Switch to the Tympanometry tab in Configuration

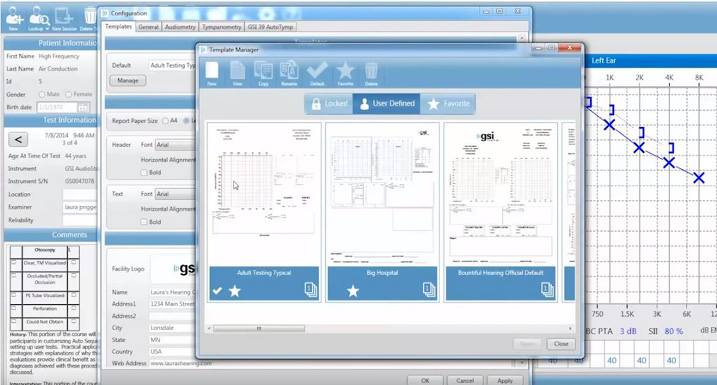point(222,27)
